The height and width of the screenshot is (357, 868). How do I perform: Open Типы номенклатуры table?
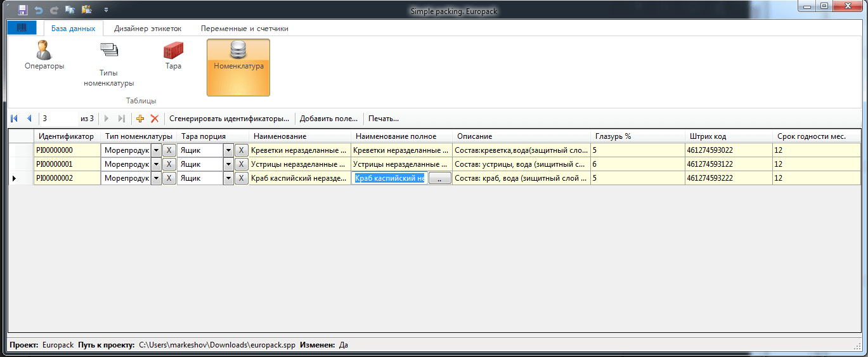click(109, 63)
